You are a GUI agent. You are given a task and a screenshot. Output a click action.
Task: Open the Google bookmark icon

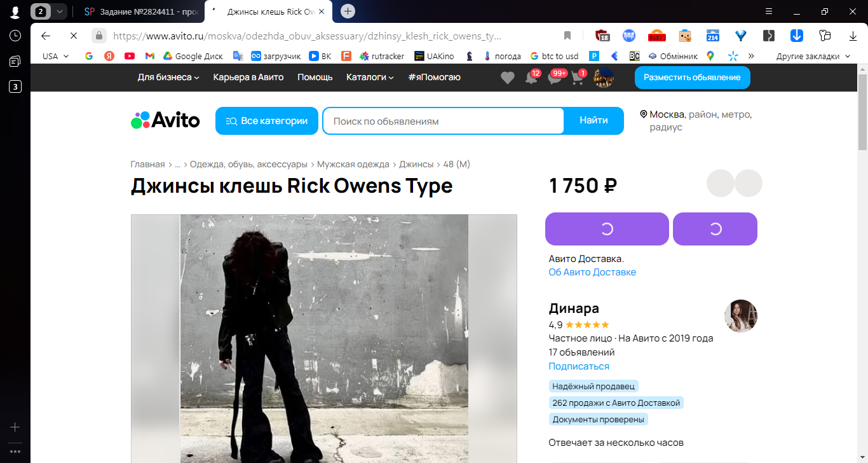coord(89,56)
